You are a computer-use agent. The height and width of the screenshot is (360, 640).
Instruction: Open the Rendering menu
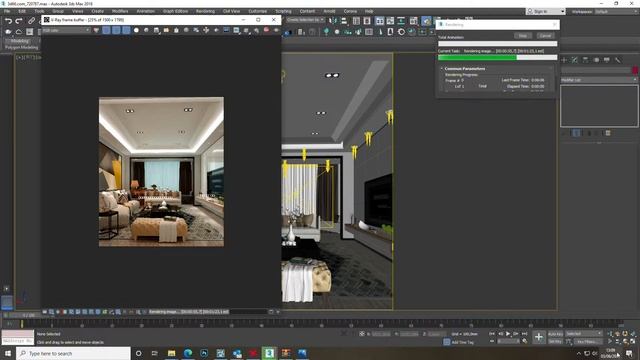[x=205, y=11]
